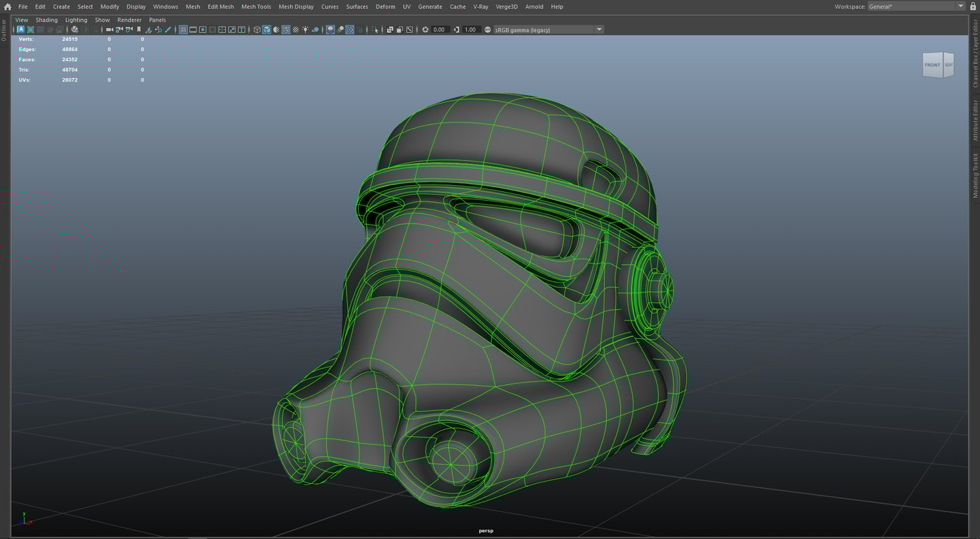Viewport: 980px width, 539px height.
Task: Click the exposure value field 0.00
Action: (440, 30)
